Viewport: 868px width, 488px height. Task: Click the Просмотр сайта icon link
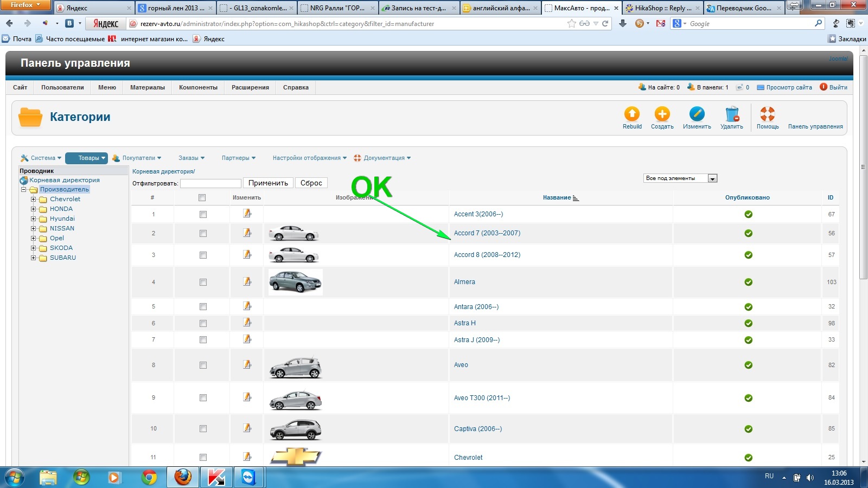(x=760, y=87)
